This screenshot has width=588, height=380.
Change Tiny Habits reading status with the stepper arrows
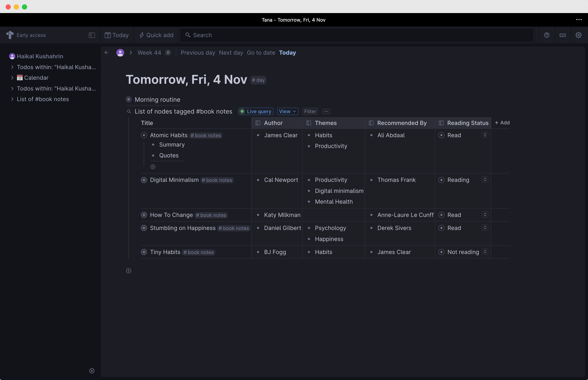point(485,252)
